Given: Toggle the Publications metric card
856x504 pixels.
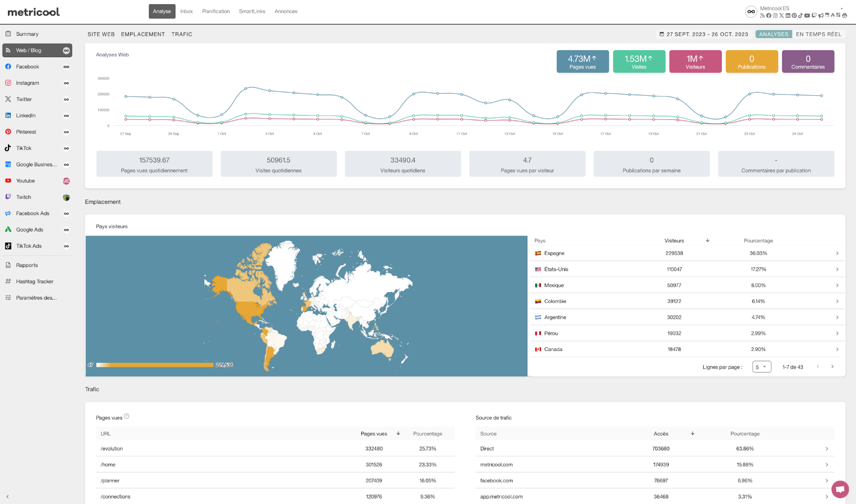Looking at the screenshot, I should tap(752, 62).
